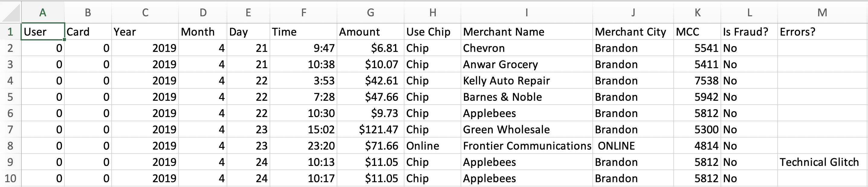Click the 'Errors?' header cell
868x187 pixels.
822,32
